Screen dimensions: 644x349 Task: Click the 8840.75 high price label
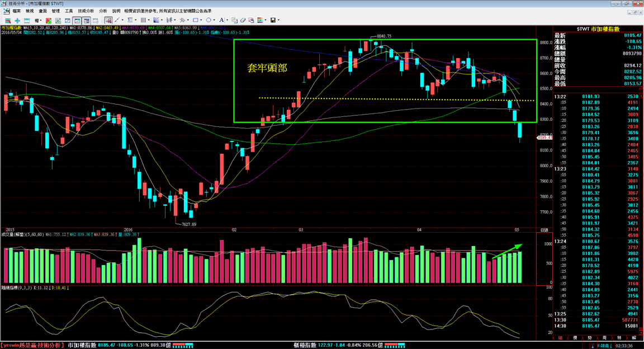(x=384, y=36)
